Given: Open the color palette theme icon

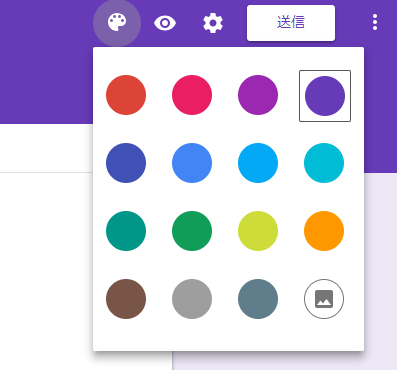Looking at the screenshot, I should tap(117, 23).
